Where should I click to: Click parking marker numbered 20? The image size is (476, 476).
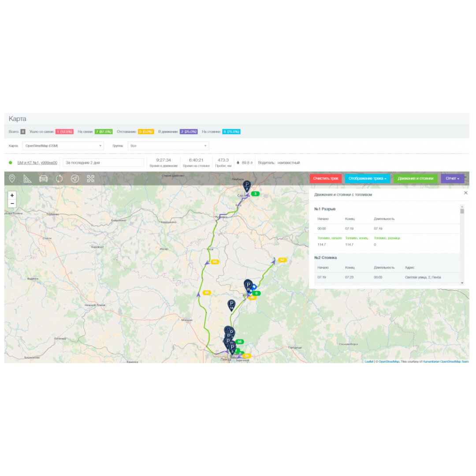click(x=248, y=286)
